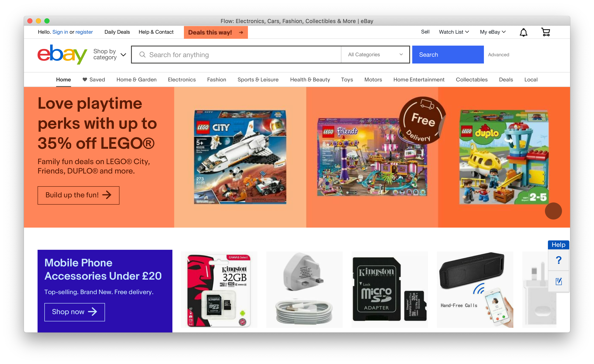Switch to the Electronics tab

[x=182, y=80]
